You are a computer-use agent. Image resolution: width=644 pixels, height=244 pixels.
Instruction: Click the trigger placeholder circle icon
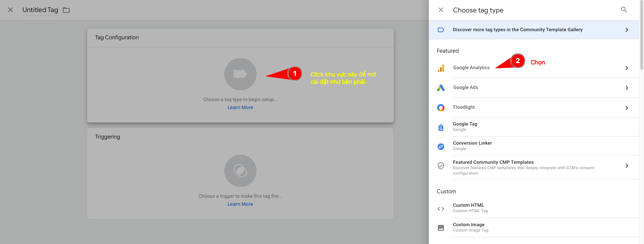point(240,171)
